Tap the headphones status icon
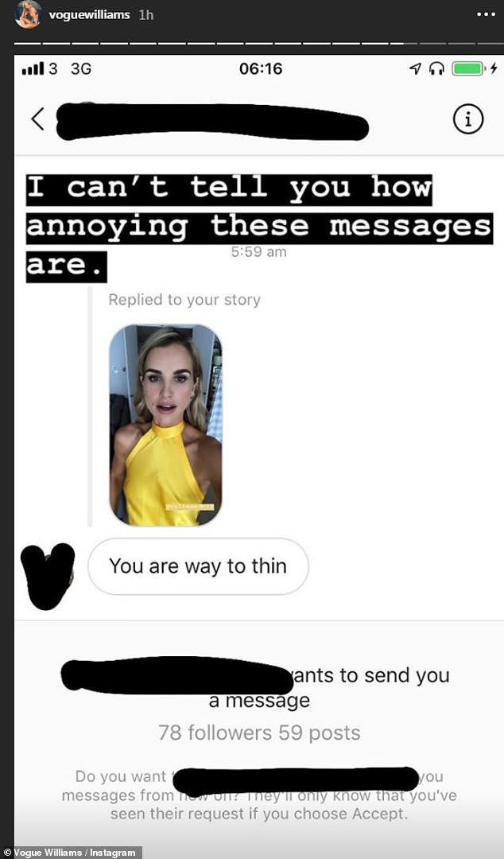The image size is (504, 859). [x=436, y=69]
